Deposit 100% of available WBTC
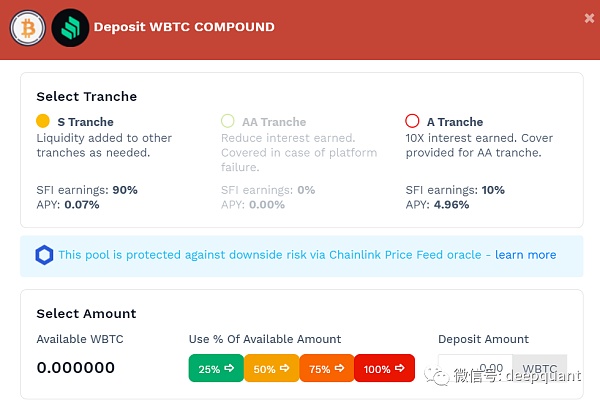Screen dimensions: 600x403 [384, 369]
